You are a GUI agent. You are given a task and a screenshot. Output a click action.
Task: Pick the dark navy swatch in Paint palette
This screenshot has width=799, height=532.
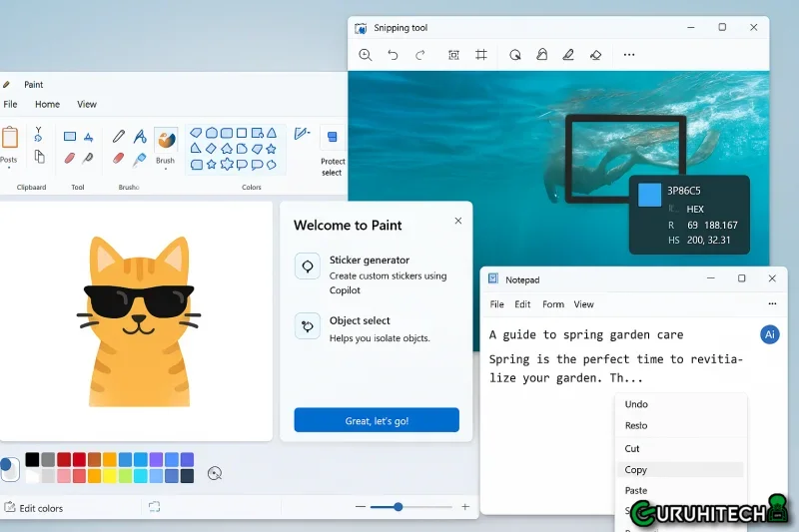(x=187, y=476)
